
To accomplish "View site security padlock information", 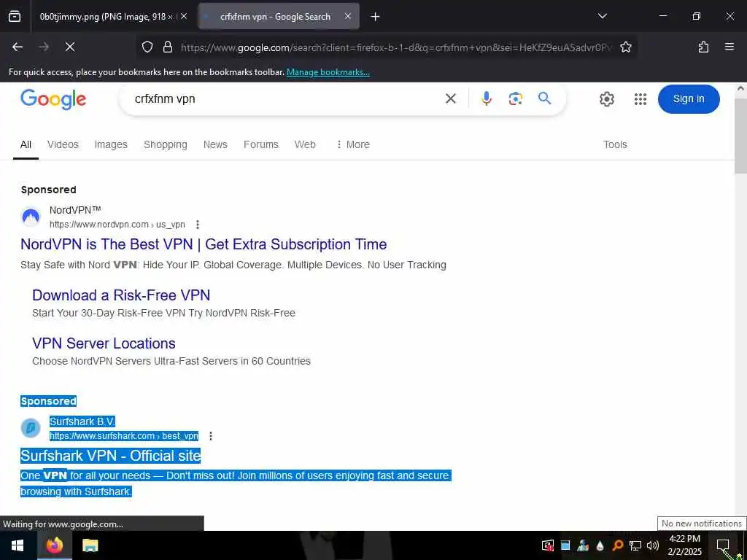I will point(167,47).
